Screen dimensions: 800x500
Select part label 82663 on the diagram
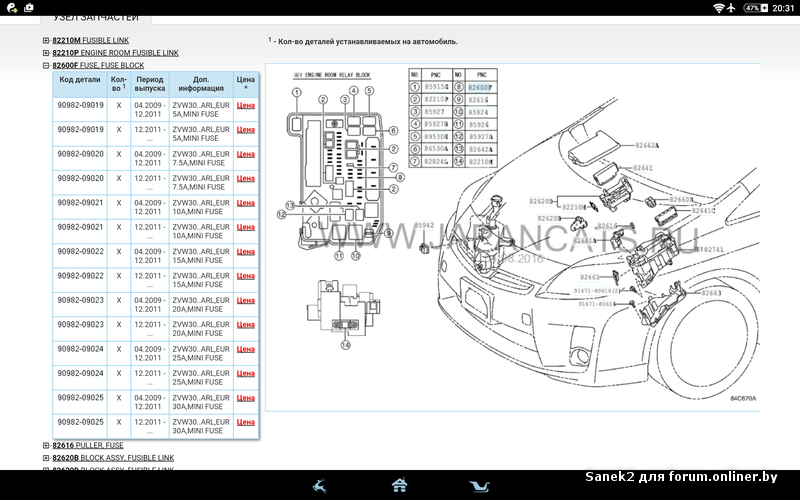tap(711, 293)
